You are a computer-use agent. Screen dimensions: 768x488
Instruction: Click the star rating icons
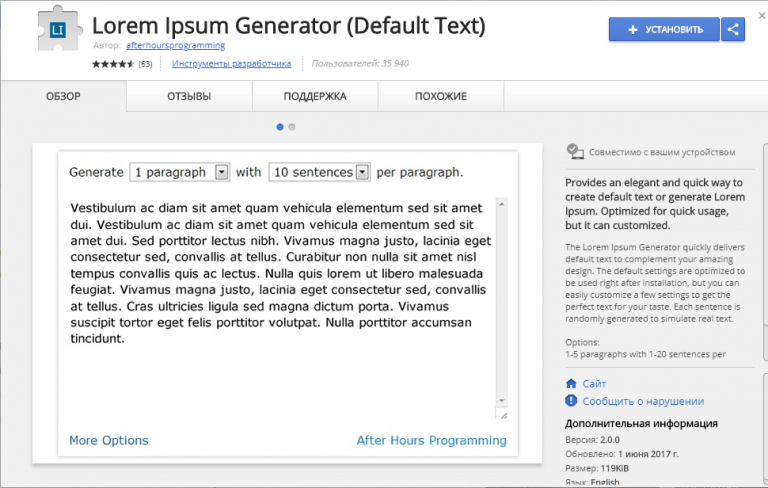[x=113, y=64]
